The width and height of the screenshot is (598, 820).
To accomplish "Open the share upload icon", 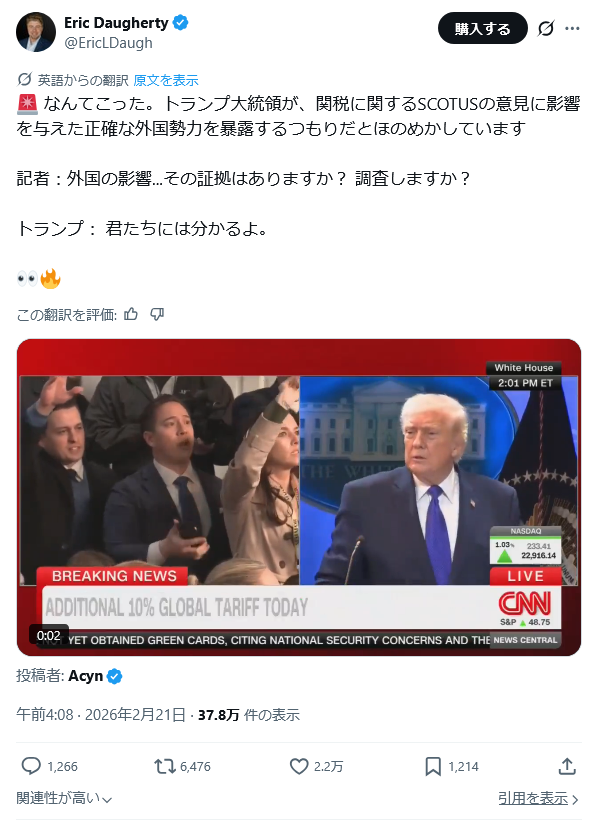I will (x=567, y=766).
